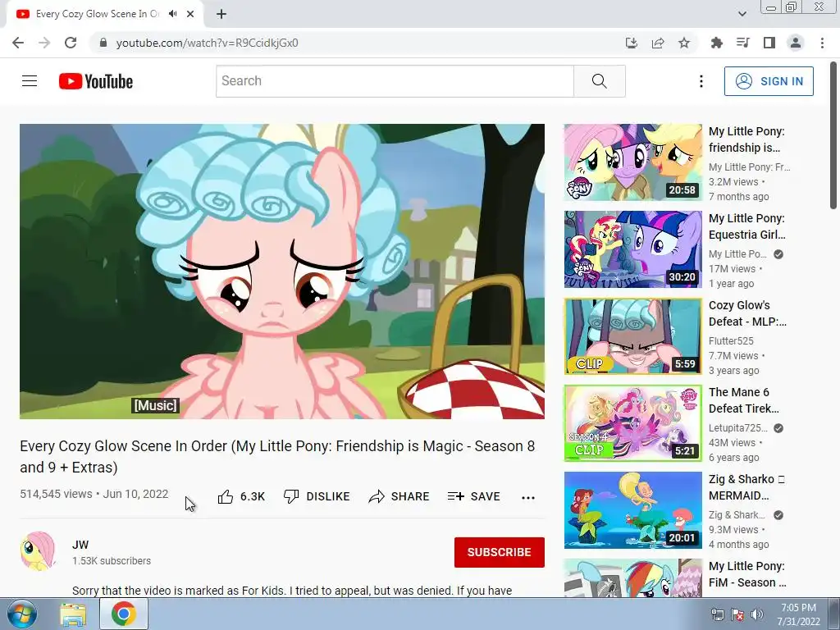Save video to playlist
Viewport: 840px width, 630px height.
473,496
